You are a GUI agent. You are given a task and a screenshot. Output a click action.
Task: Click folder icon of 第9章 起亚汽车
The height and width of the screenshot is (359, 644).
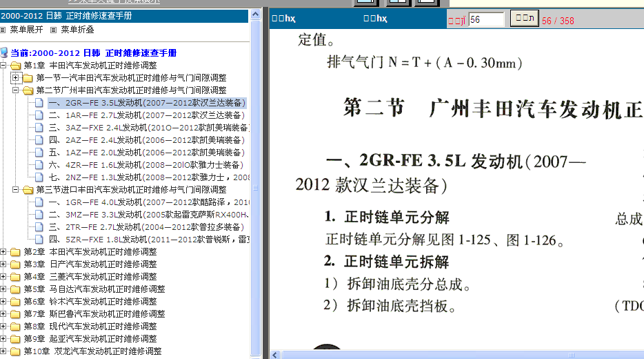pyautogui.click(x=16, y=339)
